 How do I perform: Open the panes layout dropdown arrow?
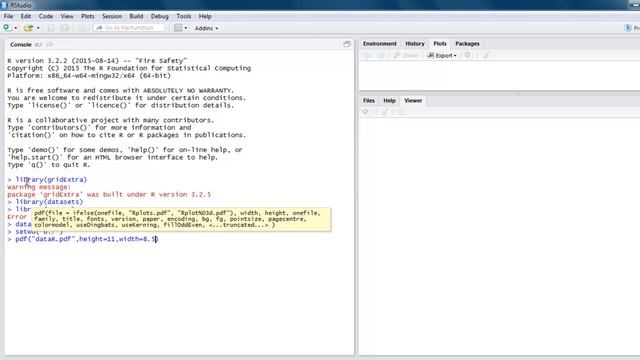(x=186, y=28)
